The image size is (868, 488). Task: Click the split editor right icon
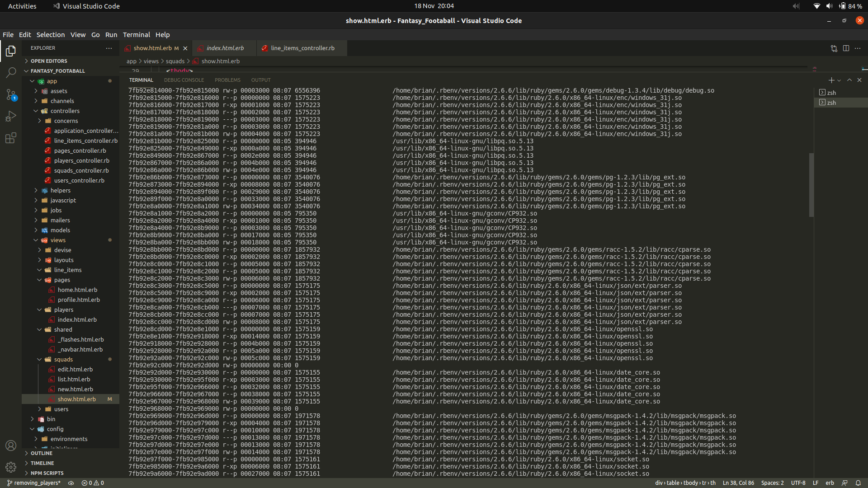point(846,48)
